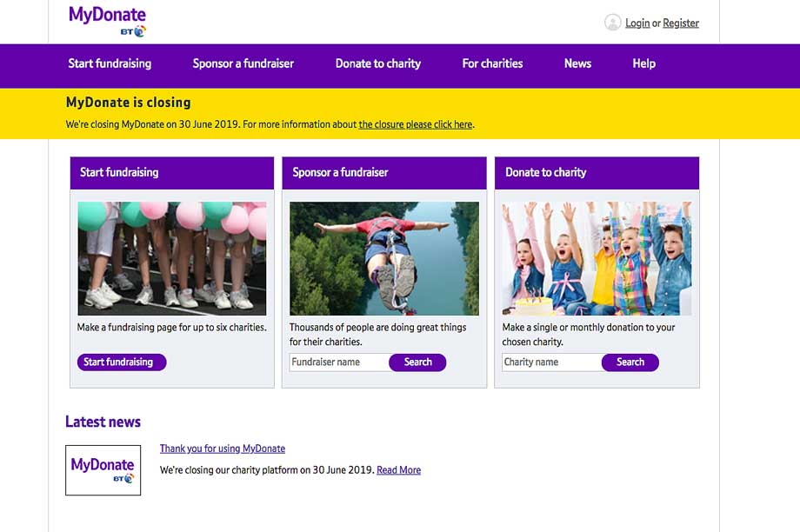Open the Register link
Screen dimensions: 800x532
point(681,23)
